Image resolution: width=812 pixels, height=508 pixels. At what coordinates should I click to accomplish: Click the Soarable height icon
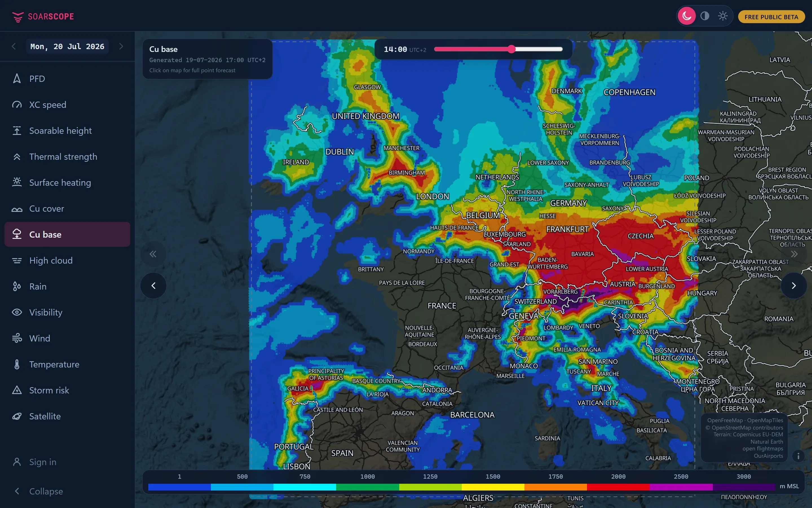click(17, 130)
